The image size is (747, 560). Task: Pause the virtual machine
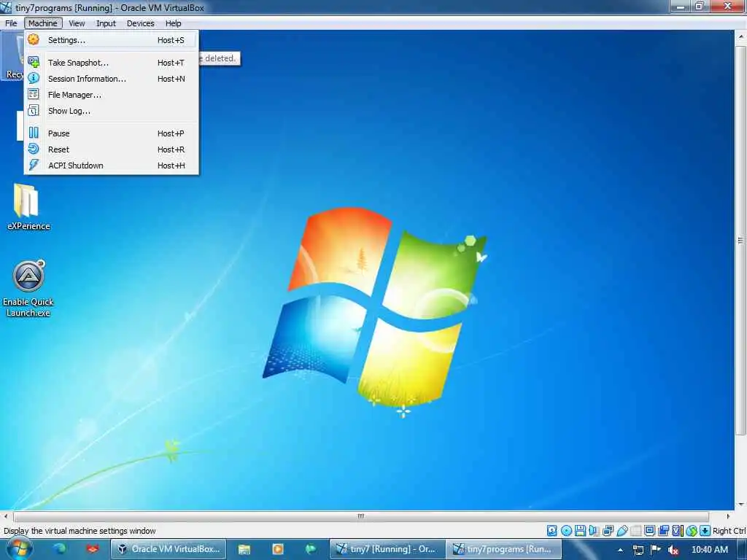[x=111, y=133]
